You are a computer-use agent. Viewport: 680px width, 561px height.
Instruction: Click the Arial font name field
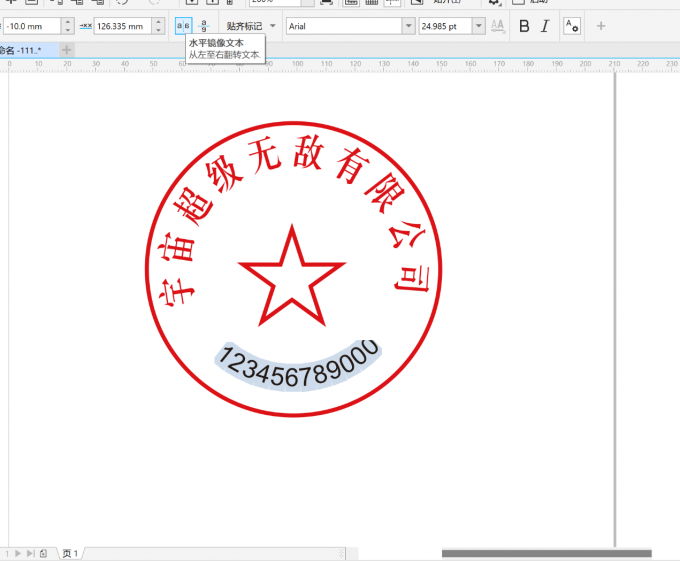[x=344, y=26]
